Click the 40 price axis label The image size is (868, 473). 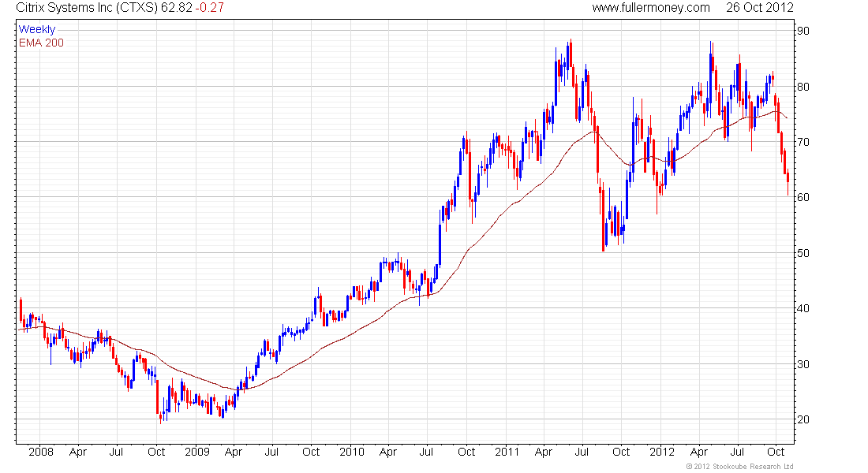coord(803,309)
